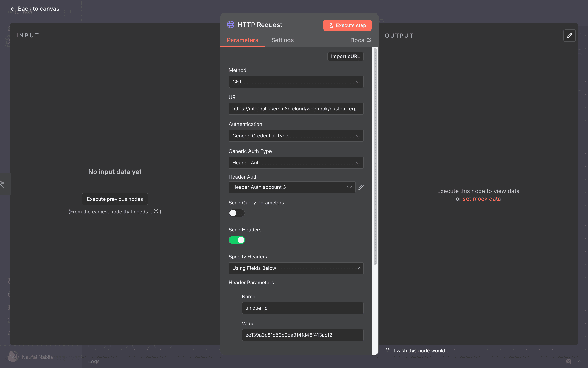Turn off the Send Headers switch
The image size is (588, 368).
(237, 240)
